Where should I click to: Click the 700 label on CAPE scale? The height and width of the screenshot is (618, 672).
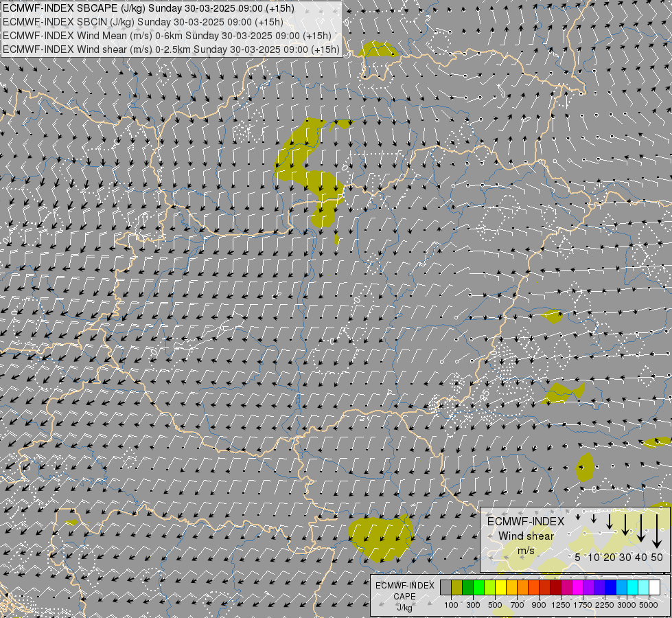coord(518,605)
